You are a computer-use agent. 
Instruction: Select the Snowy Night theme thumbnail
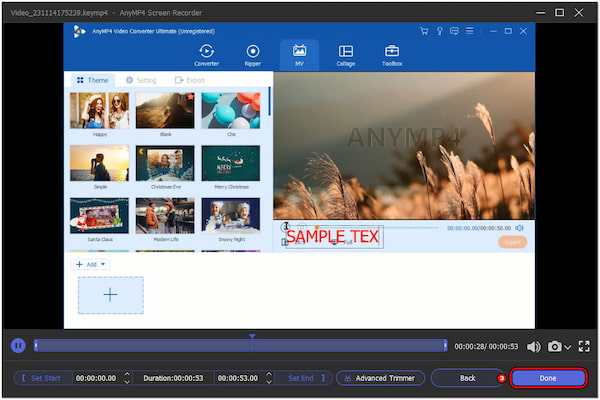pyautogui.click(x=231, y=216)
